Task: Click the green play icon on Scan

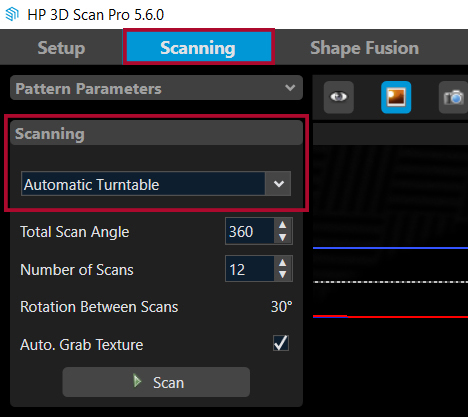Action: click(x=137, y=381)
